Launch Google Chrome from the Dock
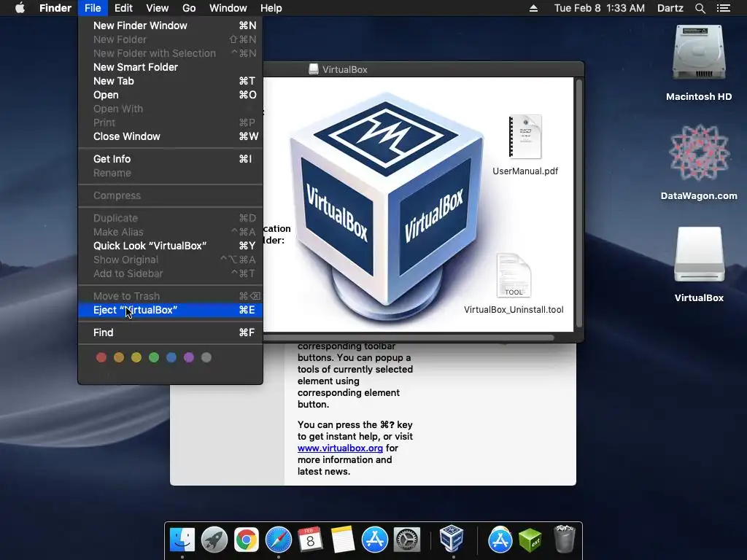 pos(247,540)
